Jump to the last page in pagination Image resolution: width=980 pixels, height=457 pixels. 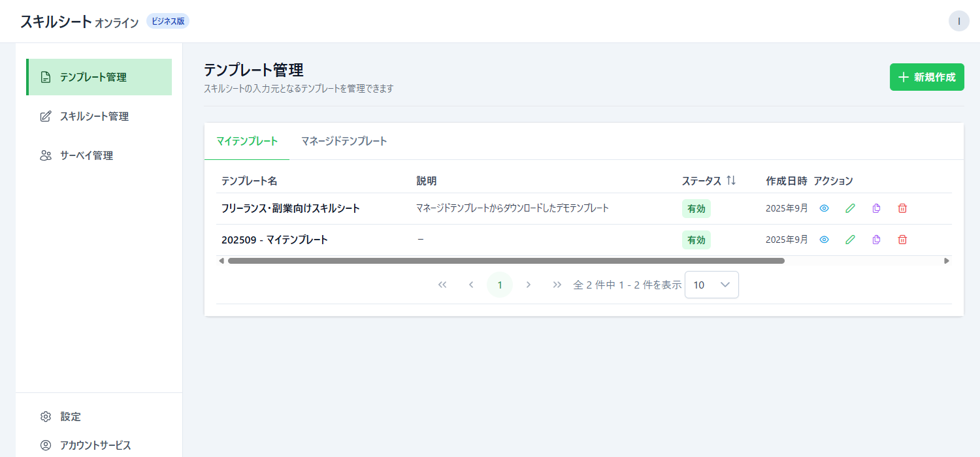tap(557, 285)
